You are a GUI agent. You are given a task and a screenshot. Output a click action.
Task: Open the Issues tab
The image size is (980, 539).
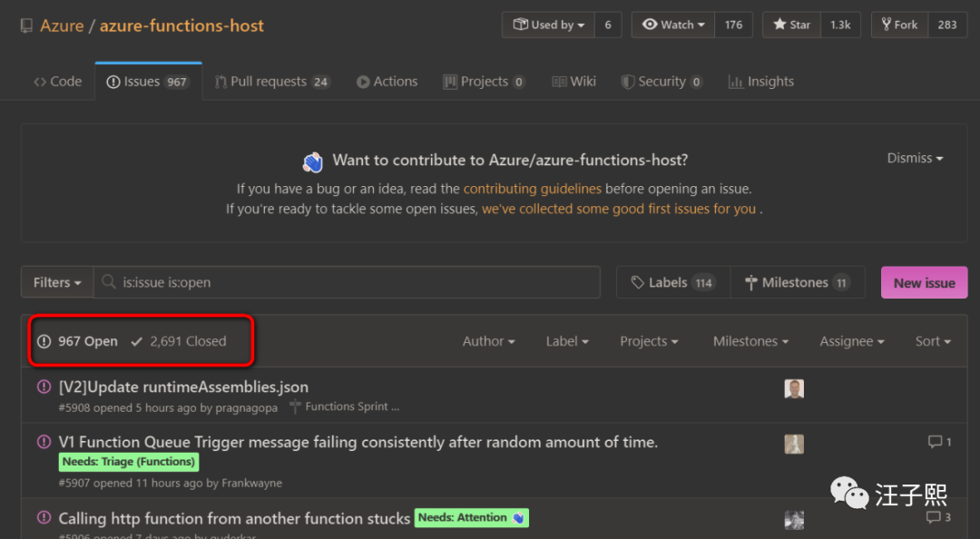click(148, 82)
